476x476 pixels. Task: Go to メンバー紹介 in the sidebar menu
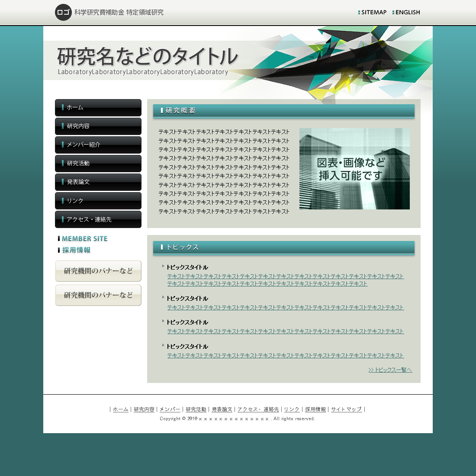(x=98, y=145)
